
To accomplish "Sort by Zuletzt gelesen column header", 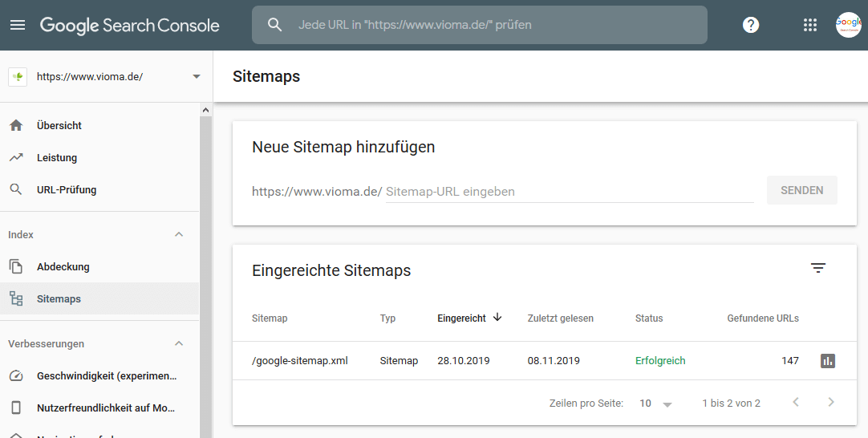I will click(560, 318).
